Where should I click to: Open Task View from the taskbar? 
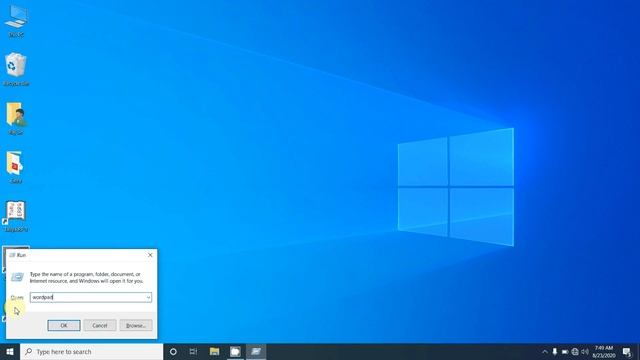[193, 351]
